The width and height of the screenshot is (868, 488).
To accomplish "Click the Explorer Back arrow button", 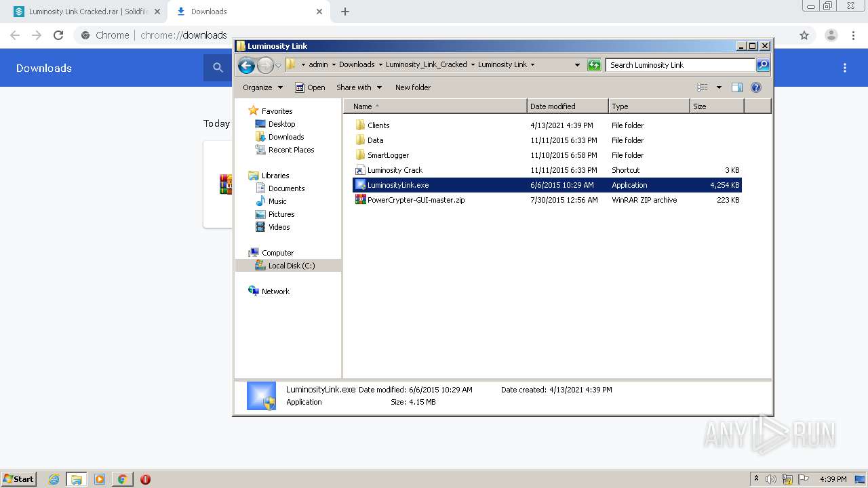I will coord(247,65).
